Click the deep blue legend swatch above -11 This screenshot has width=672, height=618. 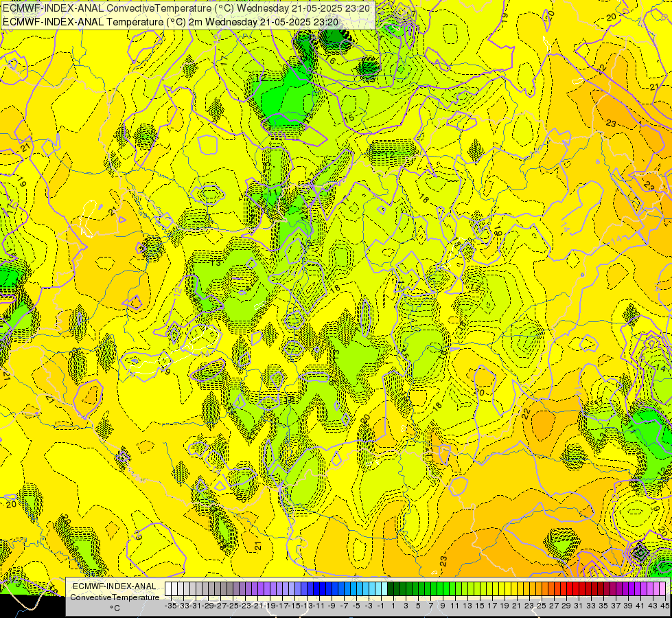click(x=316, y=589)
